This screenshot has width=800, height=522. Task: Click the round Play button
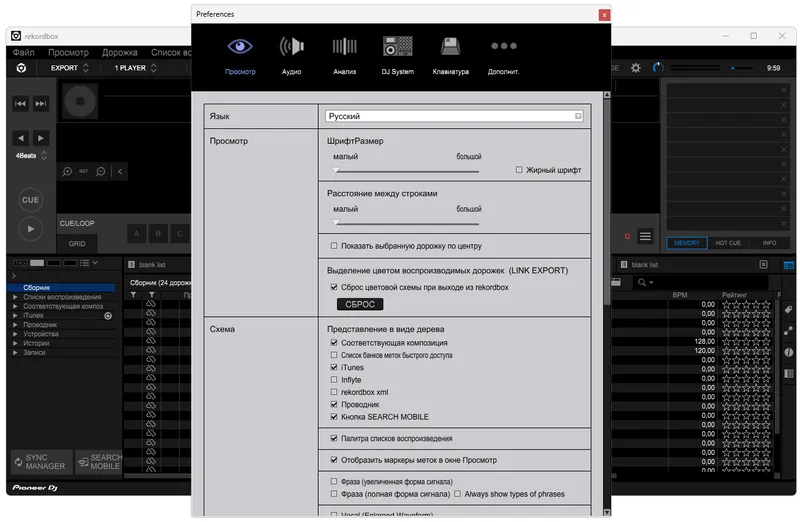pyautogui.click(x=31, y=229)
